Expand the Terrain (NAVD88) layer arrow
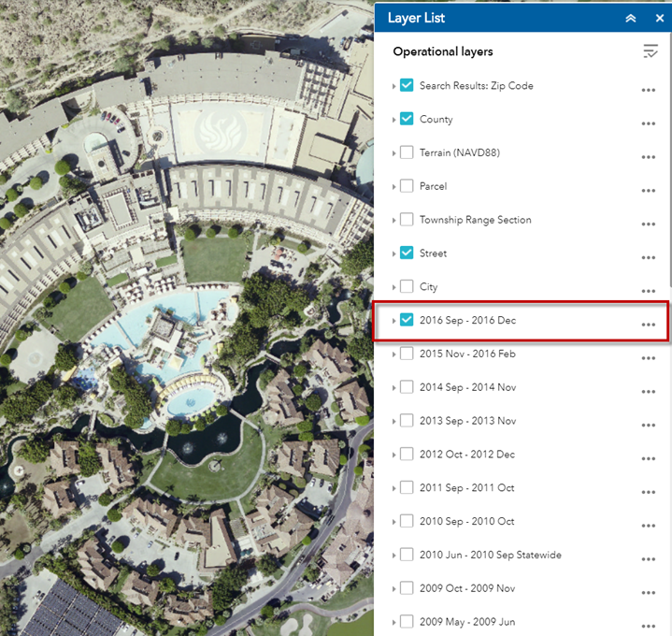 click(x=393, y=153)
